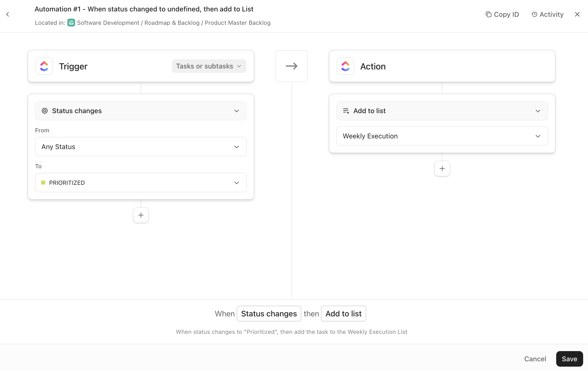Cancel the automation changes

pyautogui.click(x=535, y=359)
